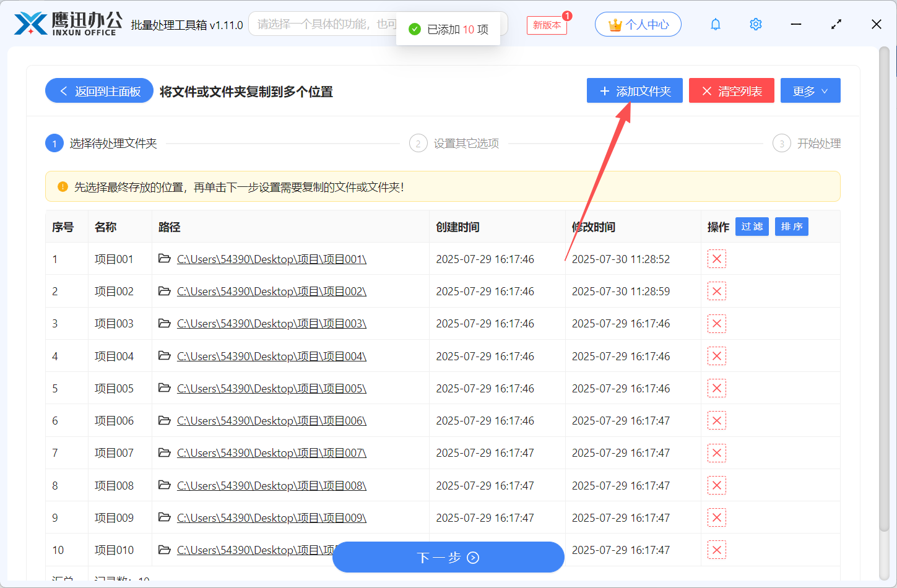Viewport: 897px width, 588px height.
Task: Delete the 项目007 row via red X
Action: pyautogui.click(x=716, y=453)
